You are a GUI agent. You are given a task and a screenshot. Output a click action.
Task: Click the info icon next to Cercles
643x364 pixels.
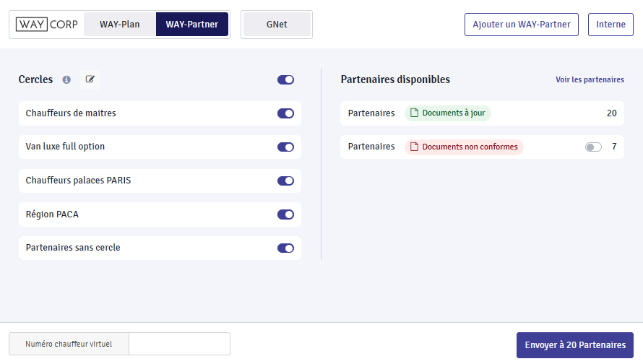coord(66,80)
